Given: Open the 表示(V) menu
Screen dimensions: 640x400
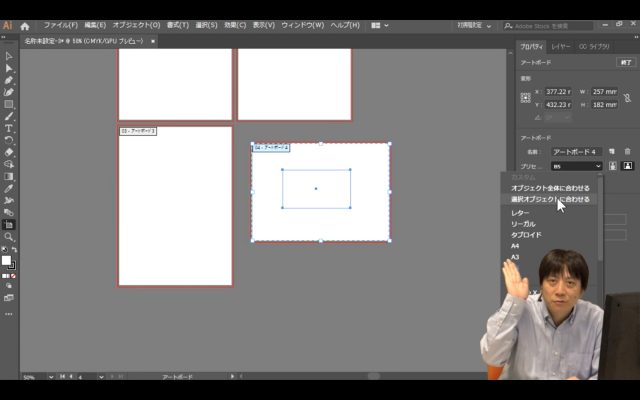Looking at the screenshot, I should (263, 25).
